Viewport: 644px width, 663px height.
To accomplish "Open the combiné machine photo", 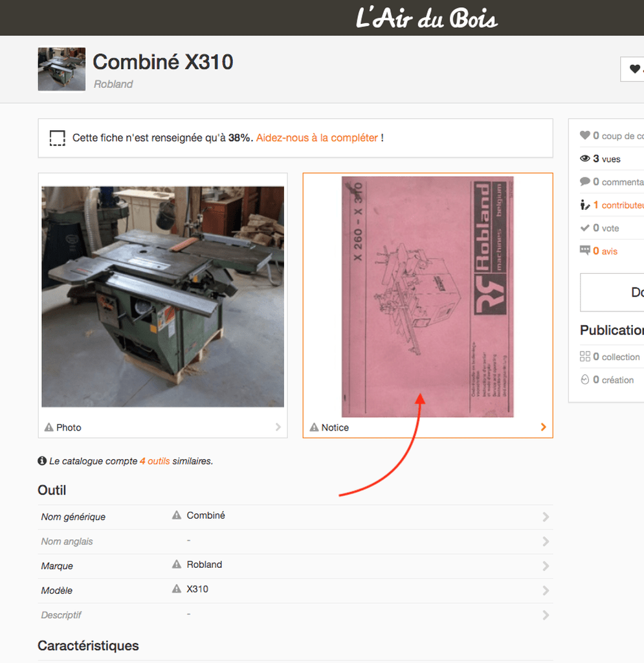I will pyautogui.click(x=162, y=297).
